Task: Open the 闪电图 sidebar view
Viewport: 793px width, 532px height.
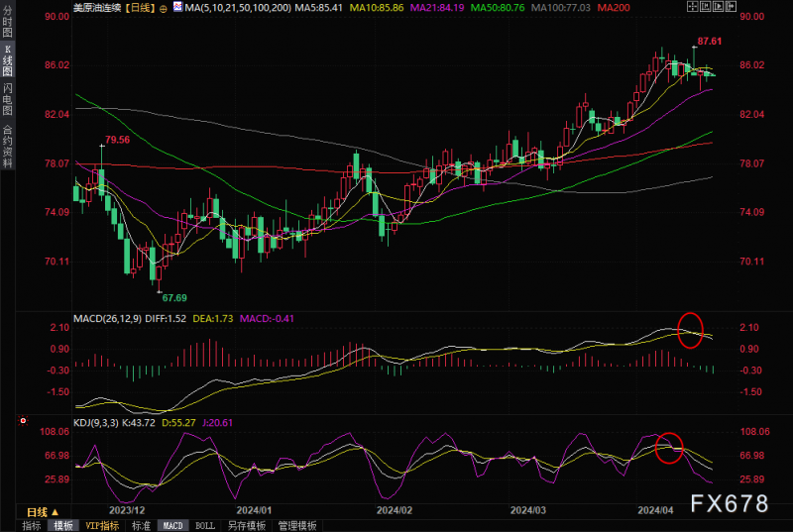Action: (x=7, y=99)
